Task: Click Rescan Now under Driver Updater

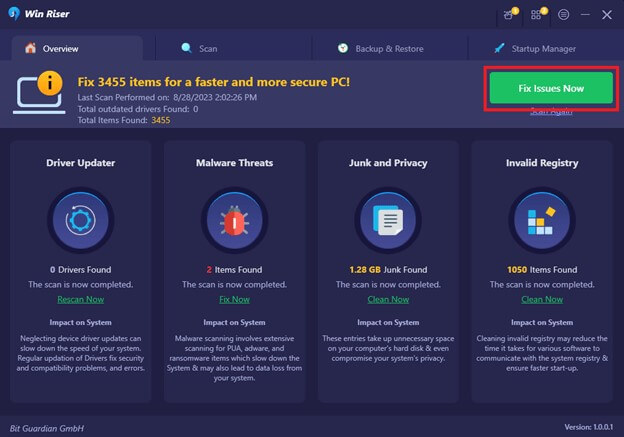Action: click(x=81, y=299)
